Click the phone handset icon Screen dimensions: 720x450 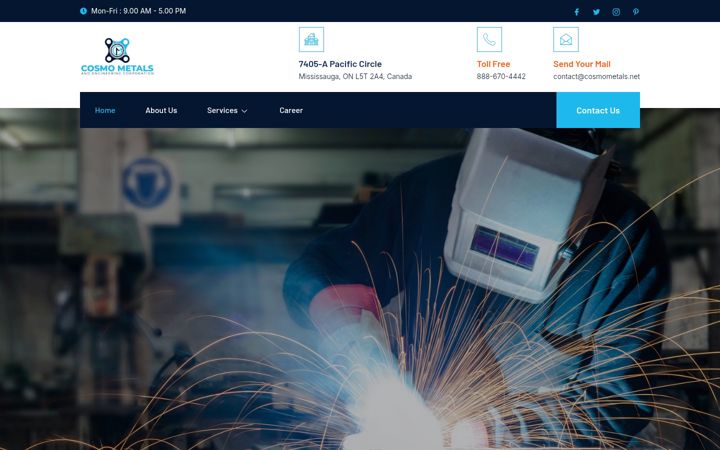point(489,39)
